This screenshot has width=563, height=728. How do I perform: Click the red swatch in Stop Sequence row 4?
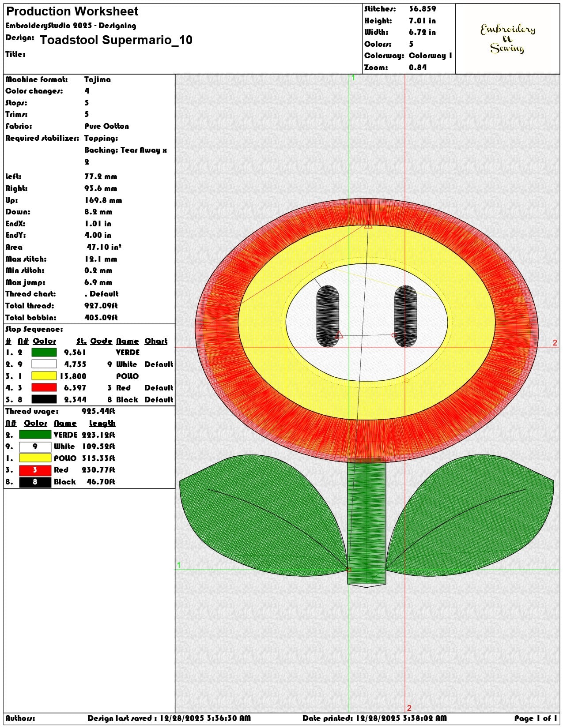click(x=44, y=388)
